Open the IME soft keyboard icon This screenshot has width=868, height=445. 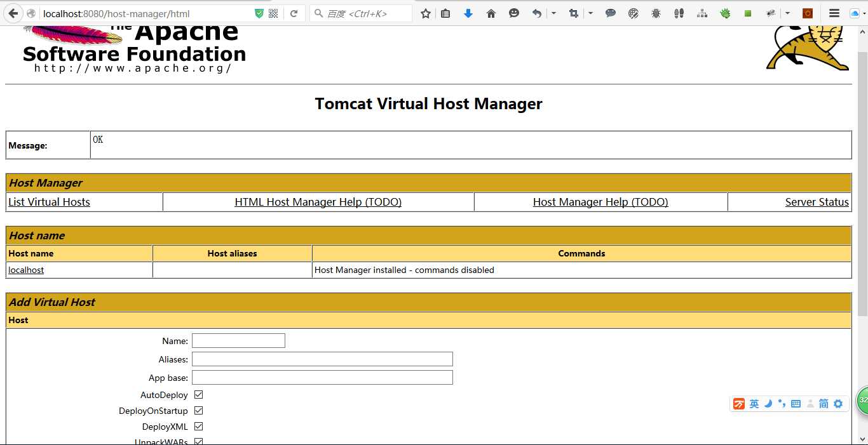(x=796, y=404)
